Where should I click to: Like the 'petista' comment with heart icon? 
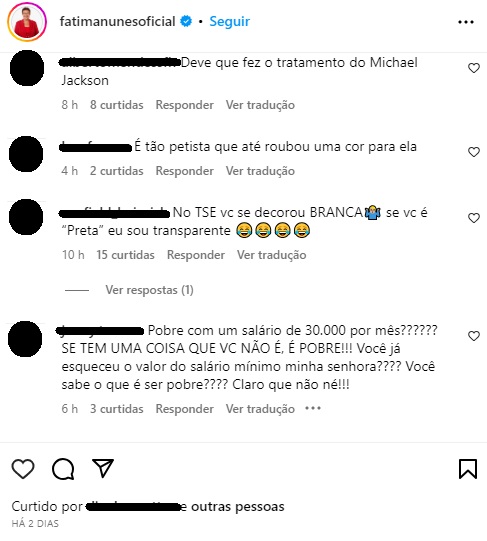[x=474, y=152]
